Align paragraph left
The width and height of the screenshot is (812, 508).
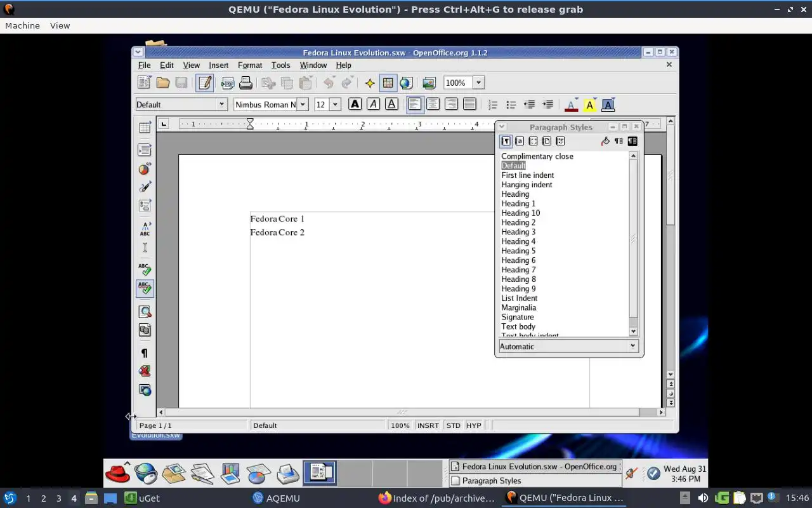415,104
